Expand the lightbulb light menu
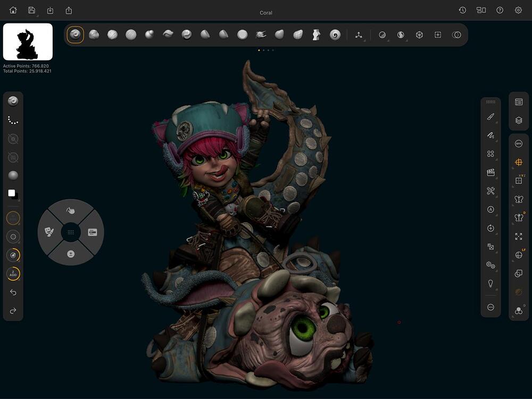 tap(491, 284)
